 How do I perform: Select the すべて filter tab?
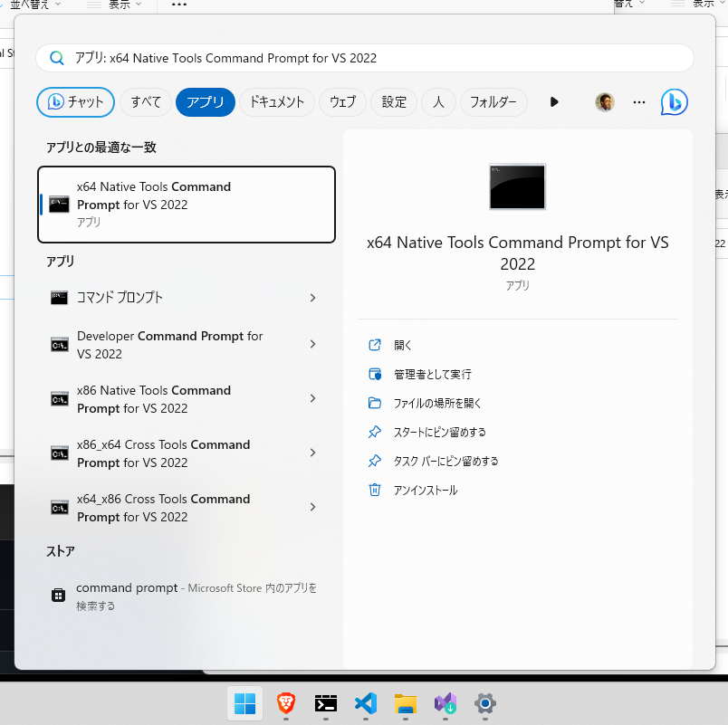coord(146,102)
